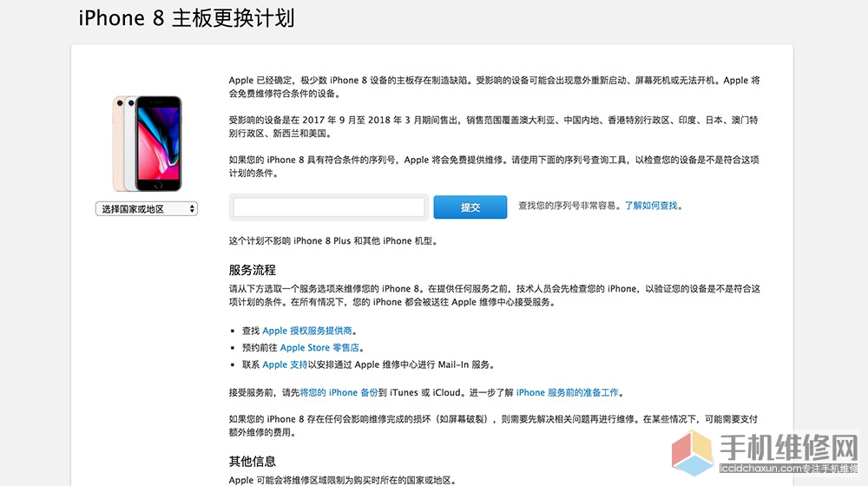Open the 了解如何查找 link
The image size is (868, 486).
point(651,206)
